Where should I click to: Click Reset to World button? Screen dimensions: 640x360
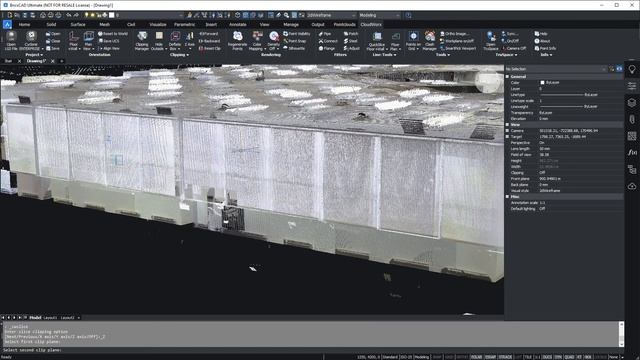click(x=113, y=34)
